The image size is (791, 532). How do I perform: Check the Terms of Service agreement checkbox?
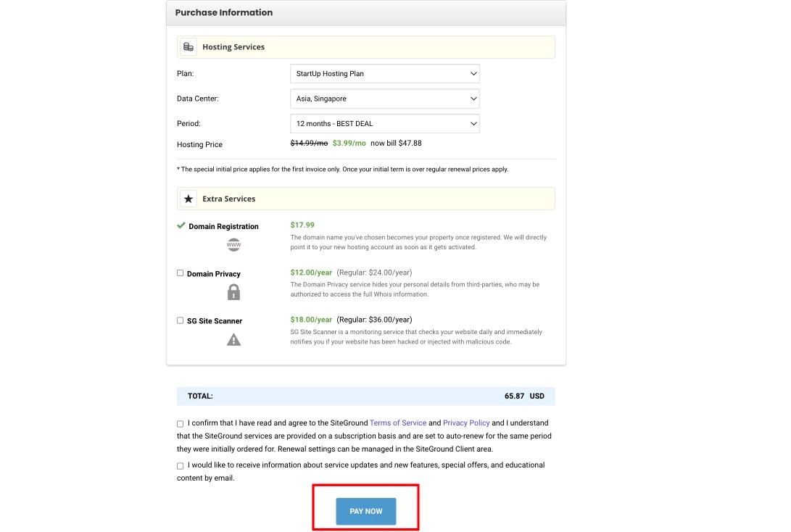[180, 423]
